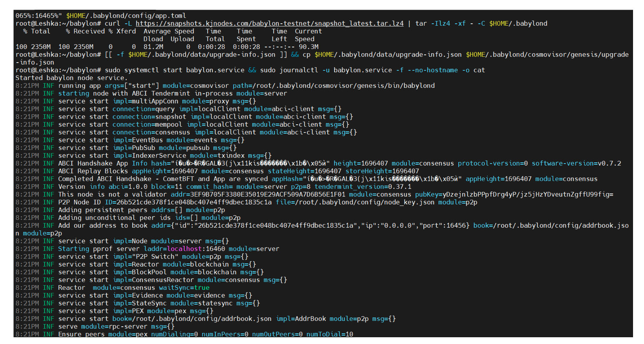Click the 'impl=multiAppConn module=proxy' log line
This screenshot has width=644, height=344.
[x=136, y=101]
